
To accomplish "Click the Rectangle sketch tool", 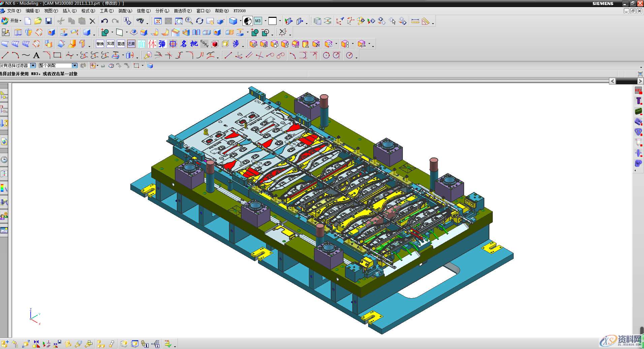I will point(57,55).
